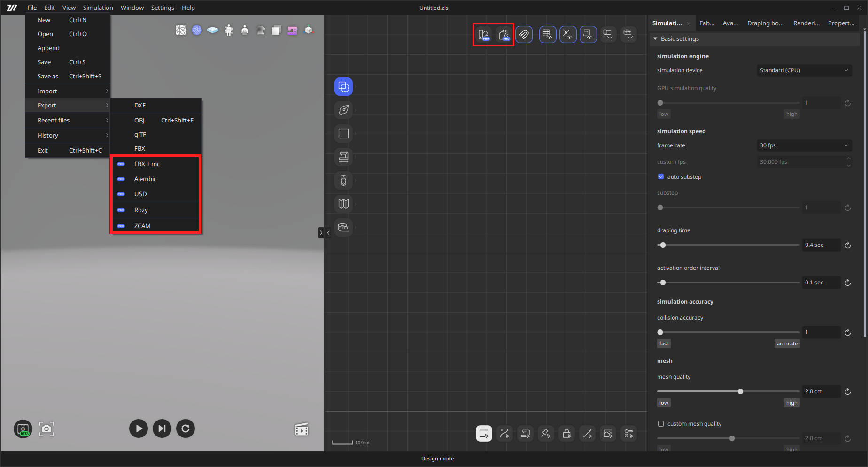Uncheck the auto substep checkbox
Viewport: 868px width, 467px height.
[x=661, y=177]
